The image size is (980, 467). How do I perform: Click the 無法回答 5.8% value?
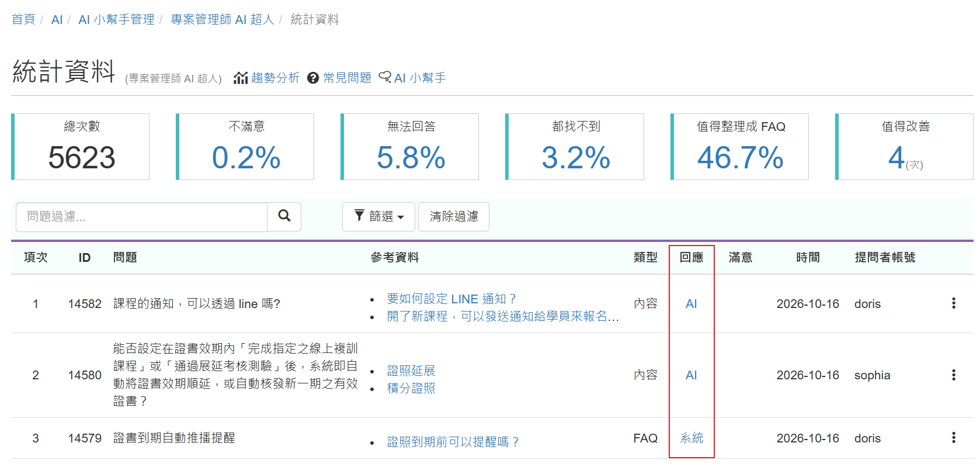(411, 158)
